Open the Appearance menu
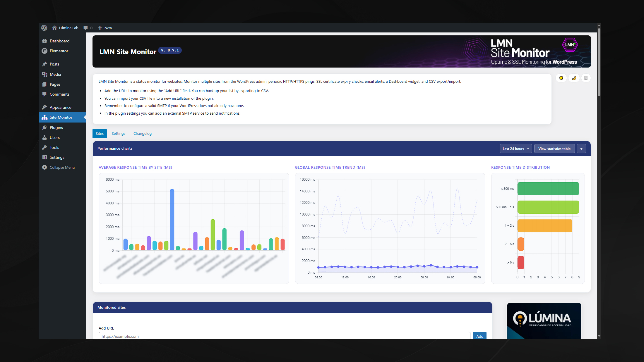Viewport: 644px width, 362px height. [60, 107]
